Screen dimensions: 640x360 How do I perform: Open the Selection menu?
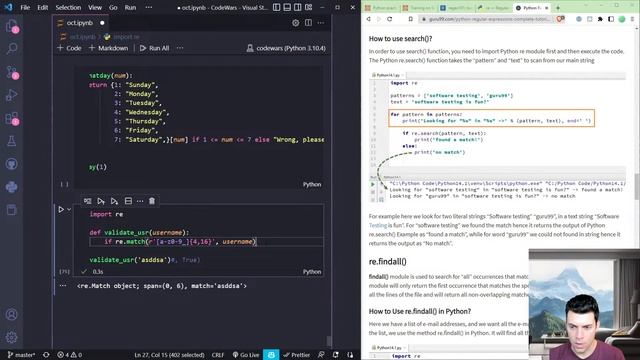[68, 7]
